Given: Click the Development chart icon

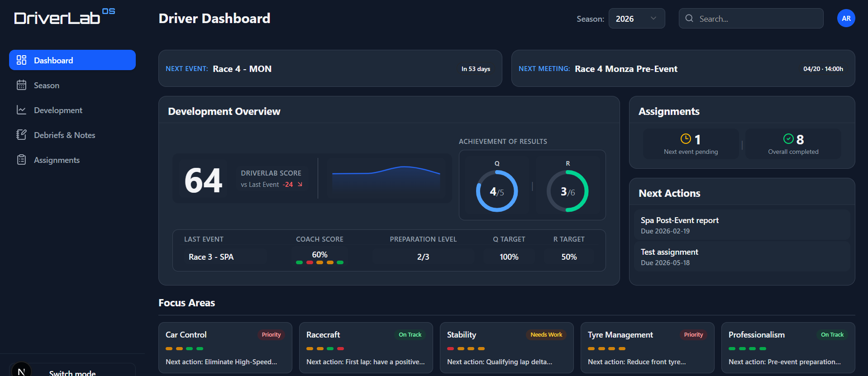Looking at the screenshot, I should click(21, 110).
